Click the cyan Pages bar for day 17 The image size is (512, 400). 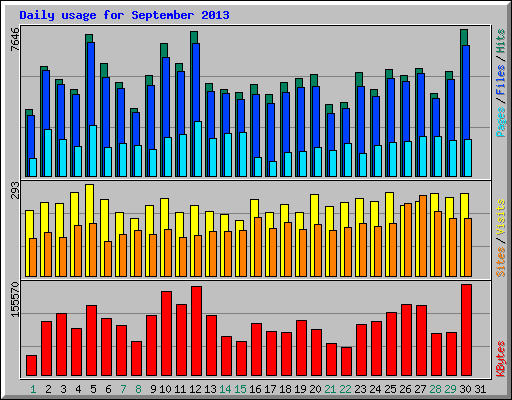tap(273, 169)
